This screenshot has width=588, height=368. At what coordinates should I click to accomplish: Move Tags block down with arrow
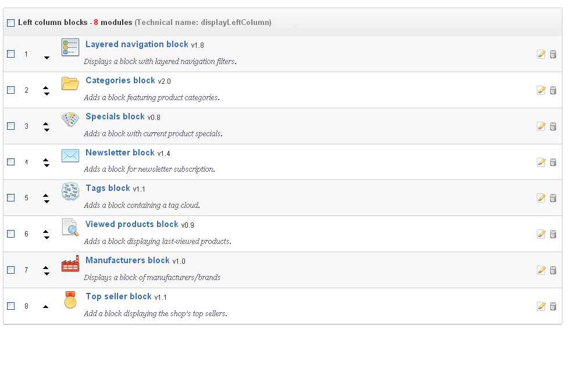[46, 201]
